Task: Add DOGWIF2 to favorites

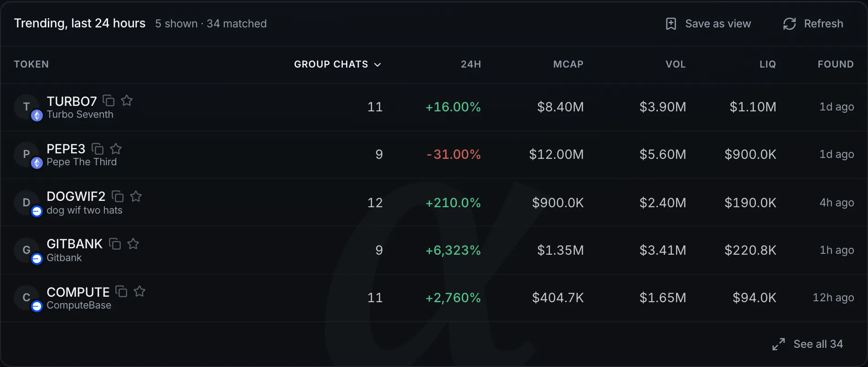Action: click(x=136, y=196)
